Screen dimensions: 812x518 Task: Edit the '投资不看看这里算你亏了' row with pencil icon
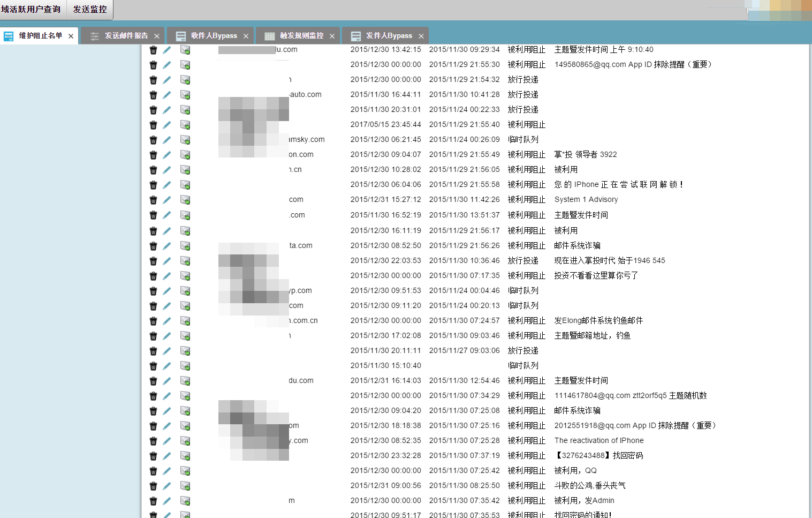pyautogui.click(x=167, y=276)
